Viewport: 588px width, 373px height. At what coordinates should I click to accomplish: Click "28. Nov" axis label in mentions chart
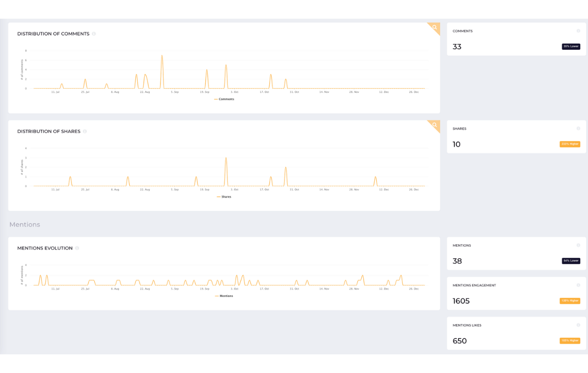[x=354, y=289]
